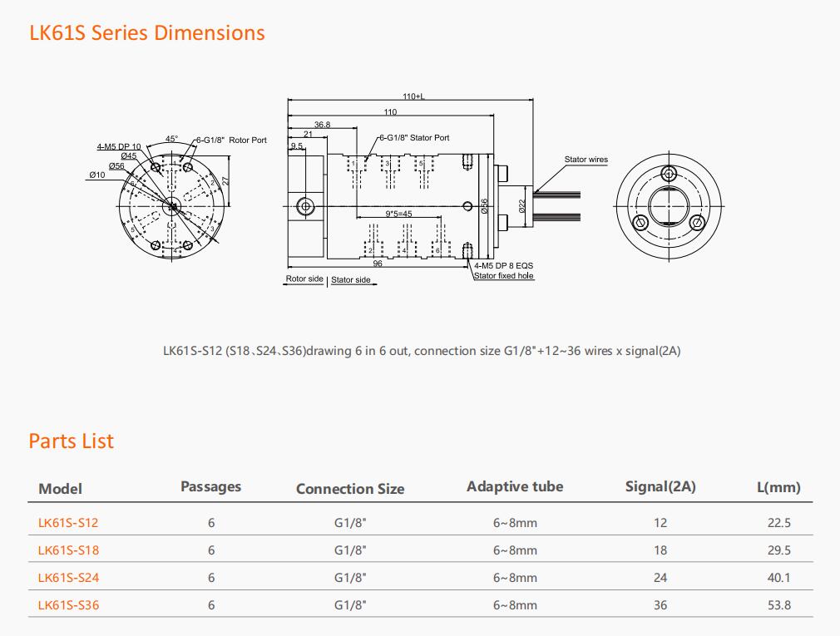The image size is (840, 636).
Task: Click the L value 40.1
Action: pyautogui.click(x=779, y=578)
